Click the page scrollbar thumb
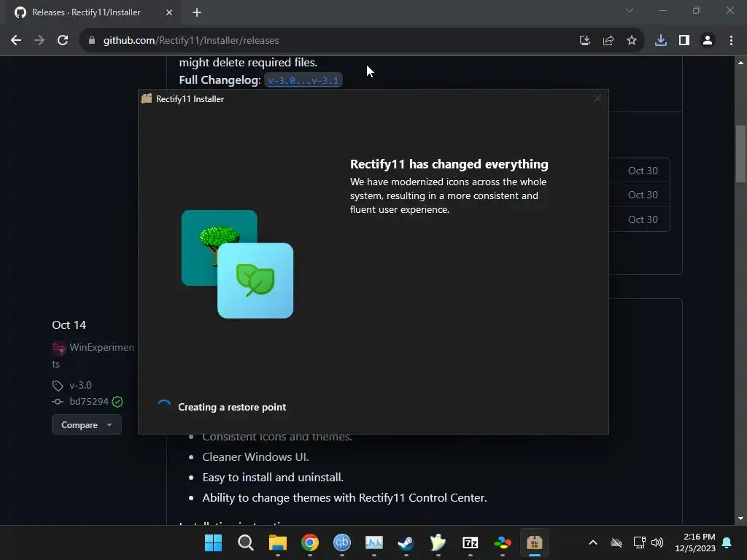747x560 pixels. coord(740,153)
